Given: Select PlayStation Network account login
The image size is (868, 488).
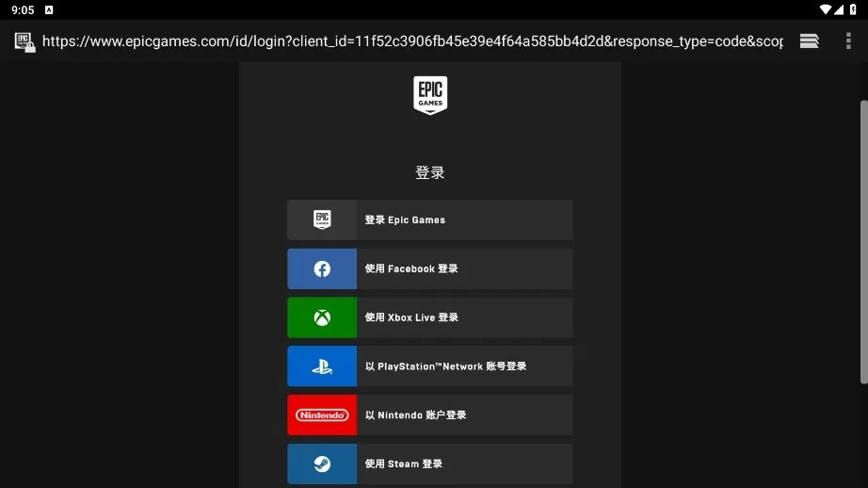Looking at the screenshot, I should pyautogui.click(x=429, y=366).
